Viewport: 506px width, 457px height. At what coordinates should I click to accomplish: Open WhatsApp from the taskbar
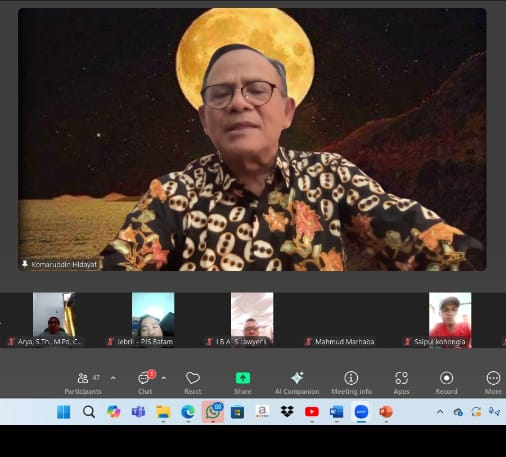[x=213, y=412]
